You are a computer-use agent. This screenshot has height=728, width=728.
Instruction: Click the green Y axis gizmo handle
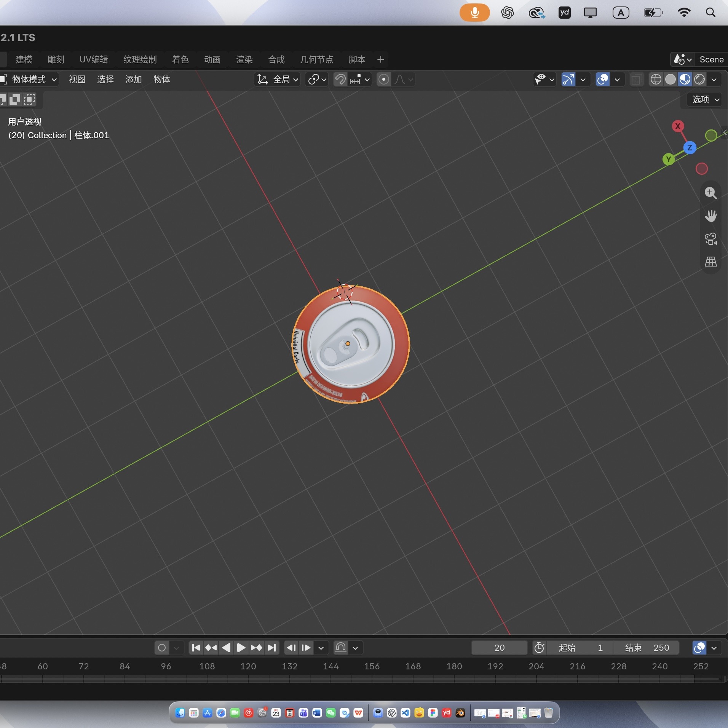click(668, 160)
